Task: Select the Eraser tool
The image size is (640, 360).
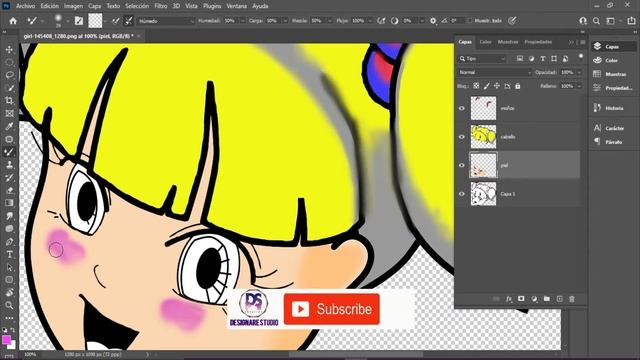Action: pyautogui.click(x=9, y=190)
